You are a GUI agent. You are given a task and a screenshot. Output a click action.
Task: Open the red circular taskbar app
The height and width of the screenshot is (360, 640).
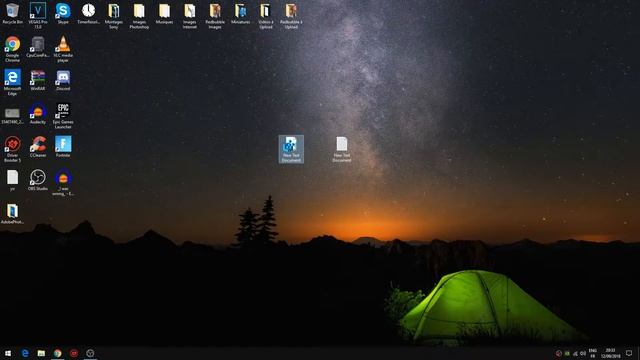click(x=74, y=353)
